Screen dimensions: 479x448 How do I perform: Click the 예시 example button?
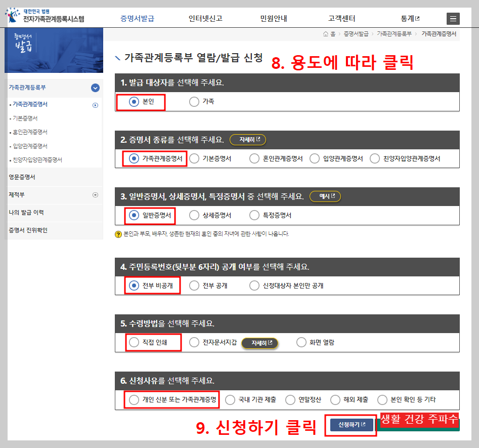click(x=326, y=197)
